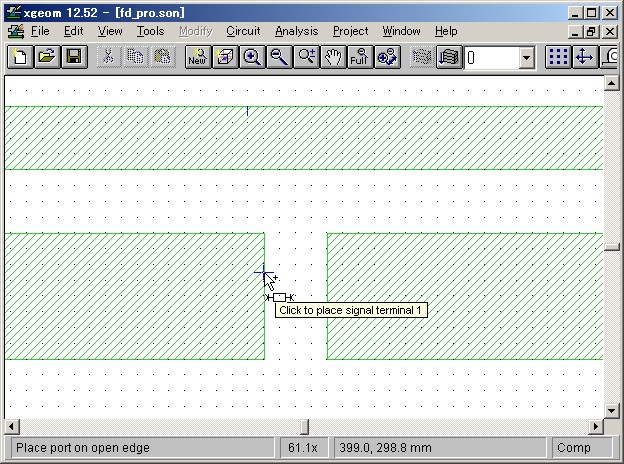Click the layers icon with down arrow
The height and width of the screenshot is (464, 624).
(x=449, y=57)
